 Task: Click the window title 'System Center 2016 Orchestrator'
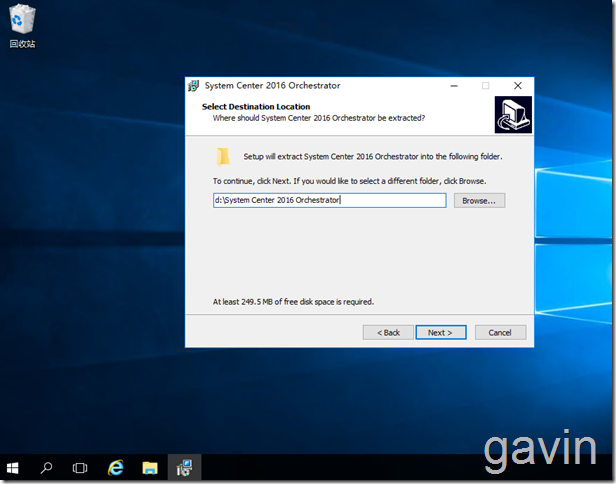click(272, 86)
